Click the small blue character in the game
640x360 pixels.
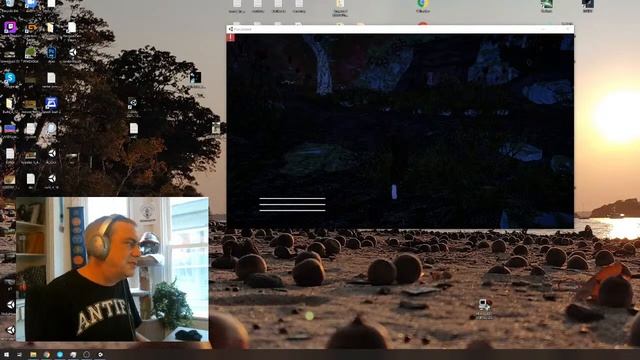click(394, 192)
